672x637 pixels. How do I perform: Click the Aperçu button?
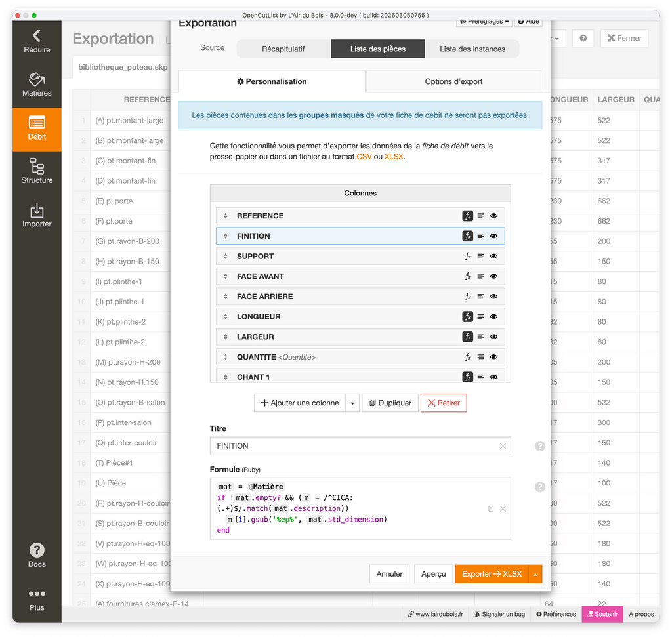433,574
